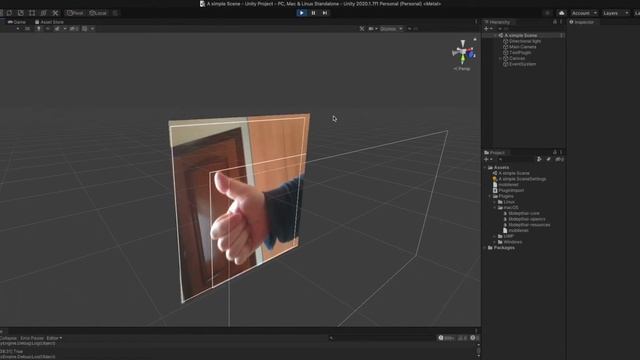This screenshot has height=360, width=640.
Task: Expand the Linux folder
Action: (495, 202)
